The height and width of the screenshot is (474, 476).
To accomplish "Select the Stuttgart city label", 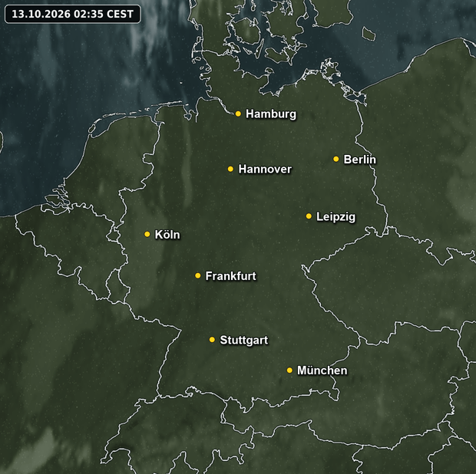I will click(x=244, y=341).
